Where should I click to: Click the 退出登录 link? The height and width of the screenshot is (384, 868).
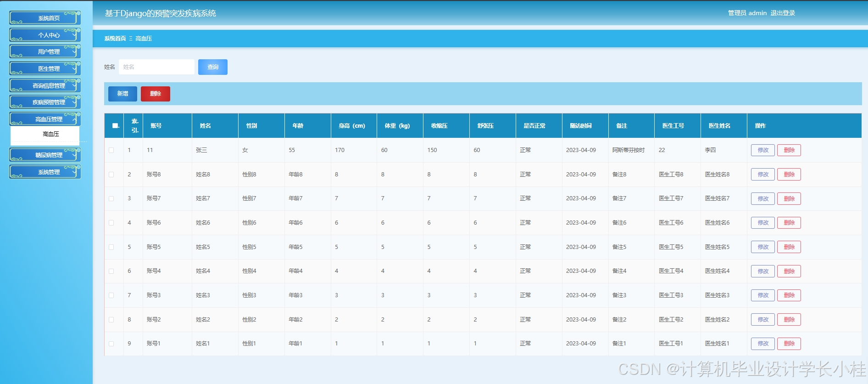(783, 13)
